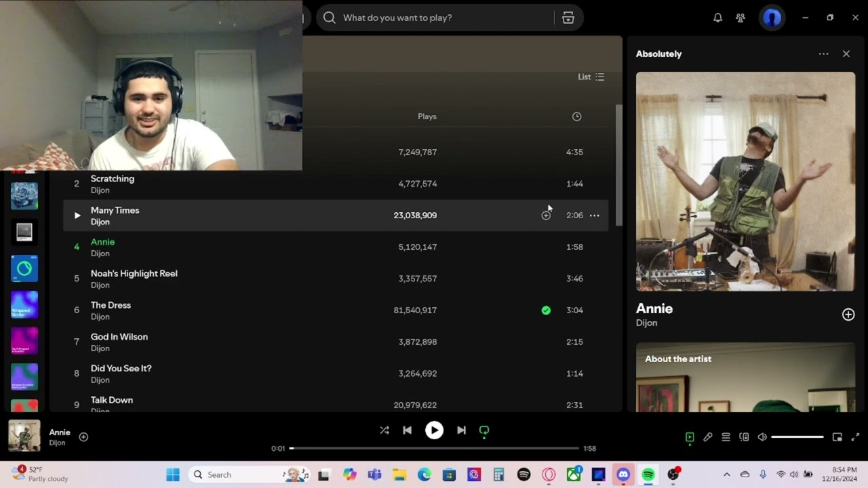The height and width of the screenshot is (488, 868).
Task: Open File Explorer from the taskbar
Action: [x=399, y=474]
